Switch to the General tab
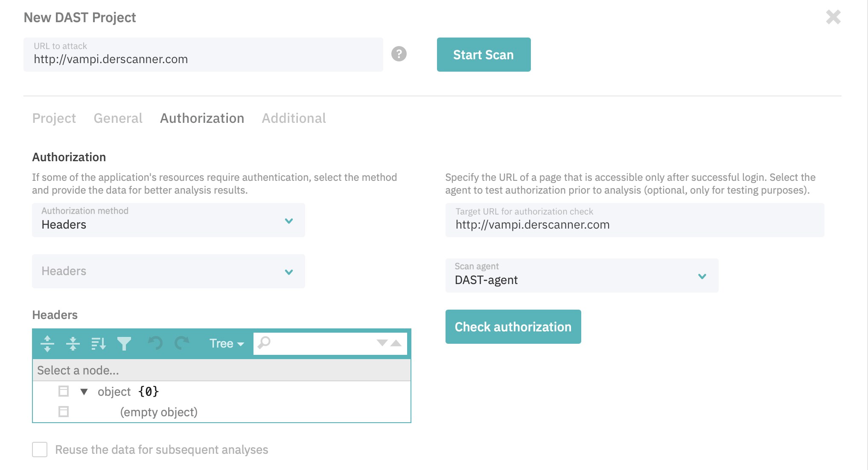This screenshot has height=470, width=868. [x=118, y=118]
